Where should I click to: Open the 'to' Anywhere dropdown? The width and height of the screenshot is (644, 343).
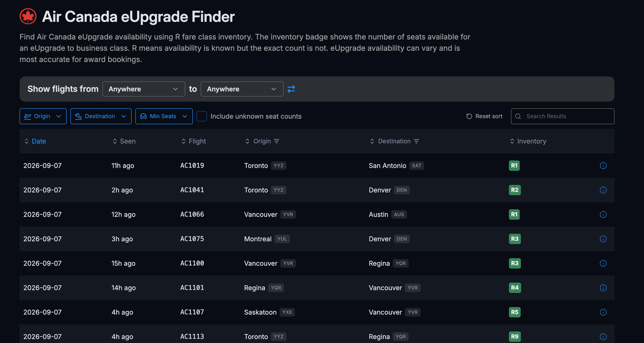(x=242, y=89)
